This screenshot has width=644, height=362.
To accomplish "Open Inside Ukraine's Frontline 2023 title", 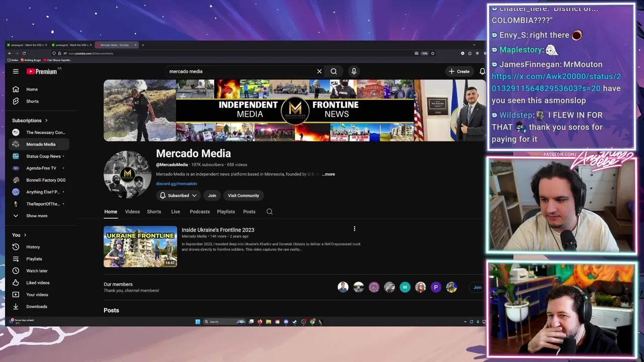I will (218, 230).
